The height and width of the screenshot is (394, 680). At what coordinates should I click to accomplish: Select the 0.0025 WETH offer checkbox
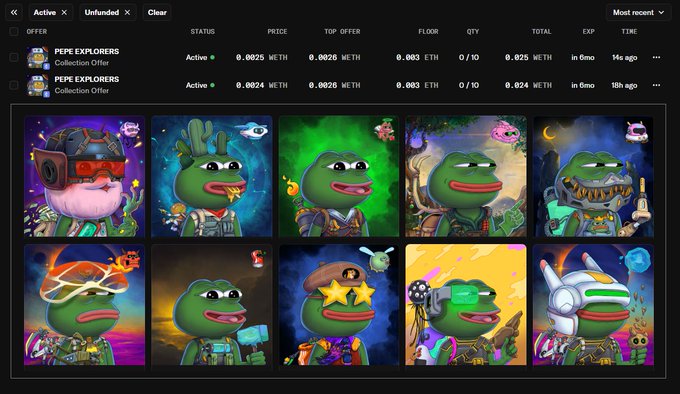14,57
